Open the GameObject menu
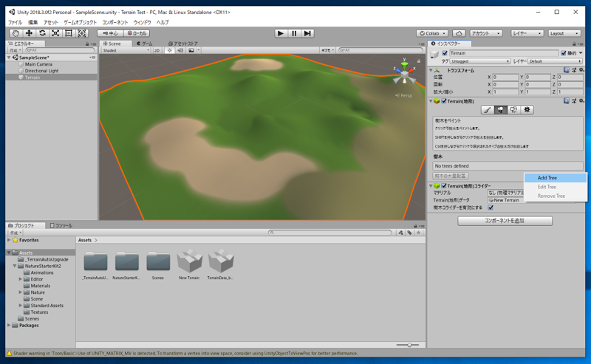Image resolution: width=591 pixels, height=364 pixels. [80, 22]
